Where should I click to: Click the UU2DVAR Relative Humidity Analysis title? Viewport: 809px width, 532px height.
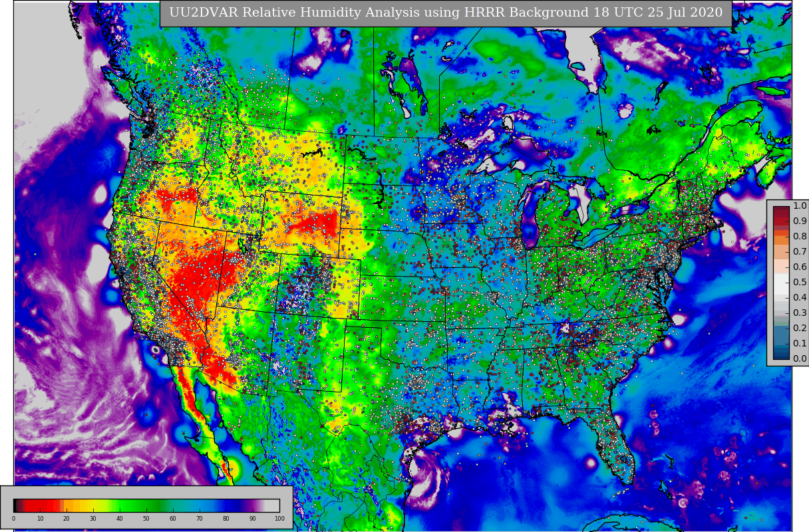[x=446, y=13]
